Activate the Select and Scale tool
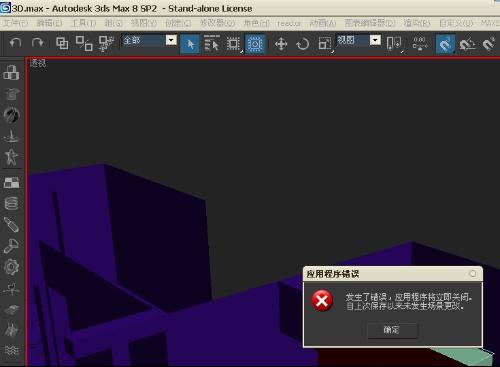500x367 pixels. pos(325,44)
